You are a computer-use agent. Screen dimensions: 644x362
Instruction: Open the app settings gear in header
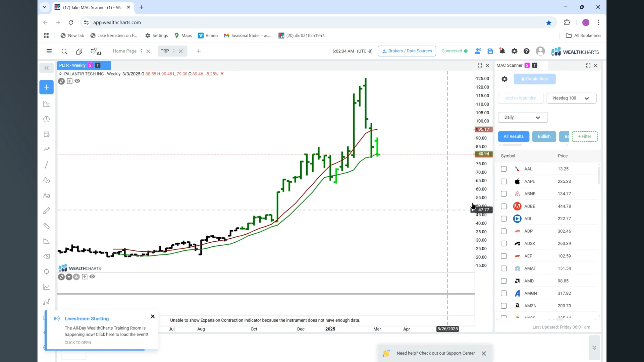click(x=514, y=51)
